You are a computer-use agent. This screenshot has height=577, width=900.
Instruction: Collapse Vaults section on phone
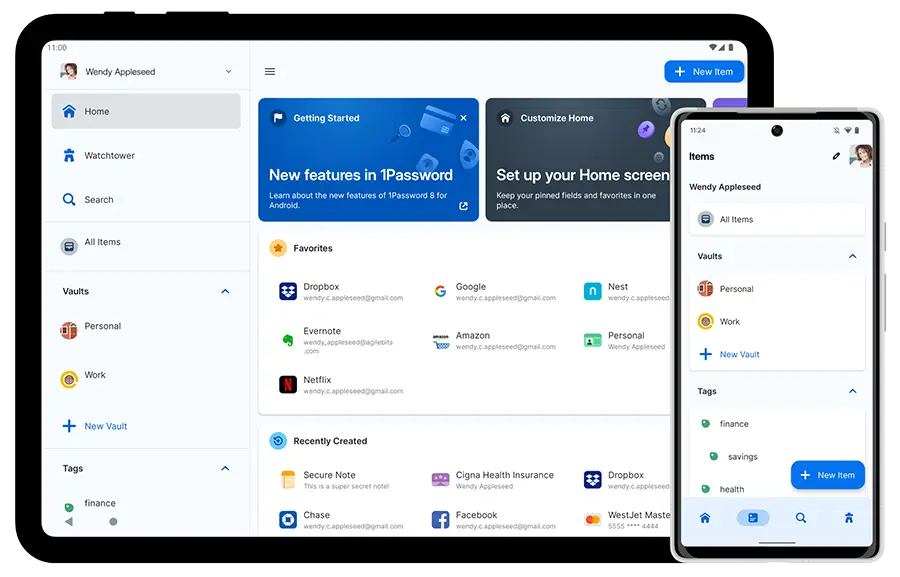point(852,257)
